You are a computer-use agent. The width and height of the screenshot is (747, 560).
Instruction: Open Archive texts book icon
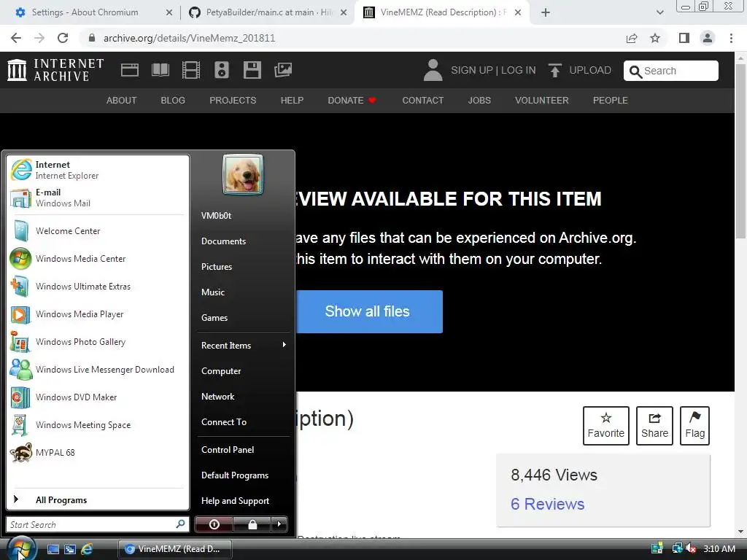[x=160, y=70]
